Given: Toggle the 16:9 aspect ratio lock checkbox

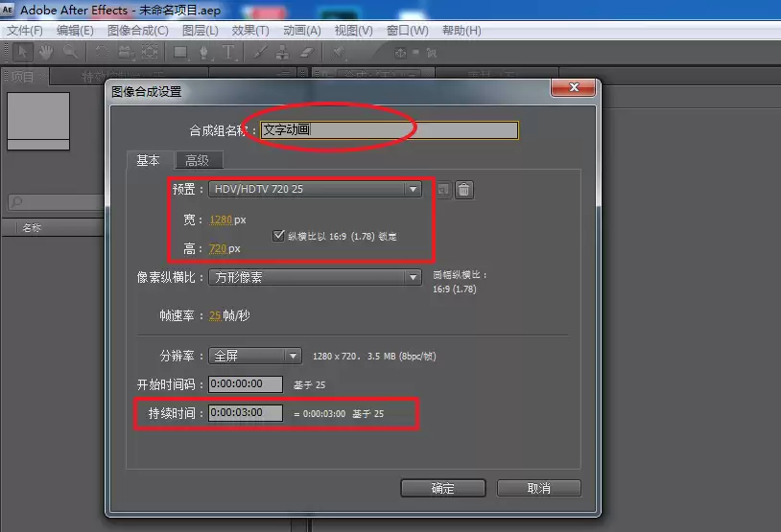Looking at the screenshot, I should 278,235.
